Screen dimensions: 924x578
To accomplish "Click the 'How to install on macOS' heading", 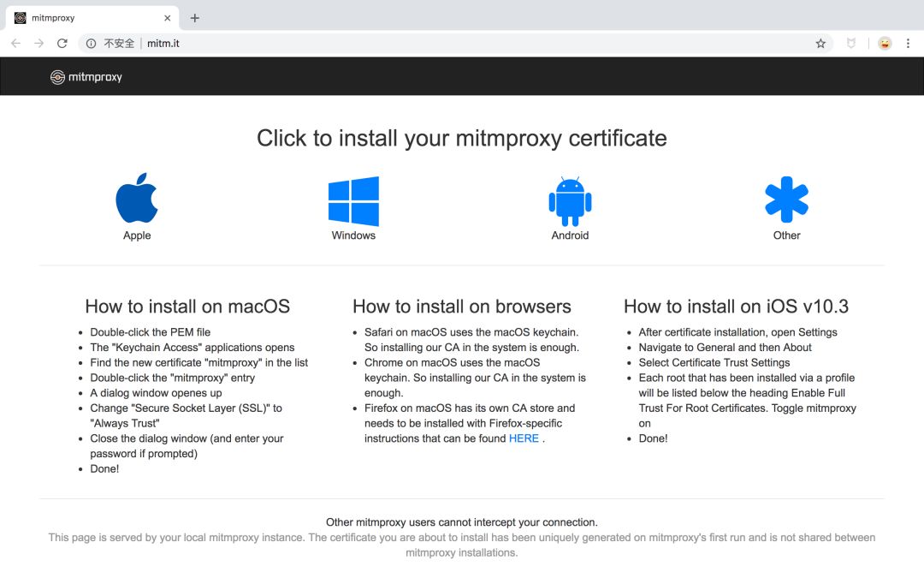I will pyautogui.click(x=187, y=306).
